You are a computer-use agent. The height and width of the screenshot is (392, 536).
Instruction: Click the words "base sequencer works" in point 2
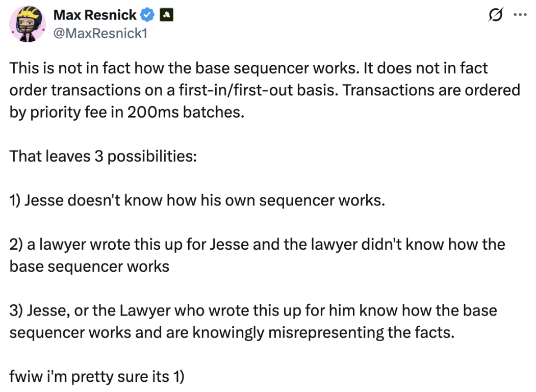tap(89, 266)
